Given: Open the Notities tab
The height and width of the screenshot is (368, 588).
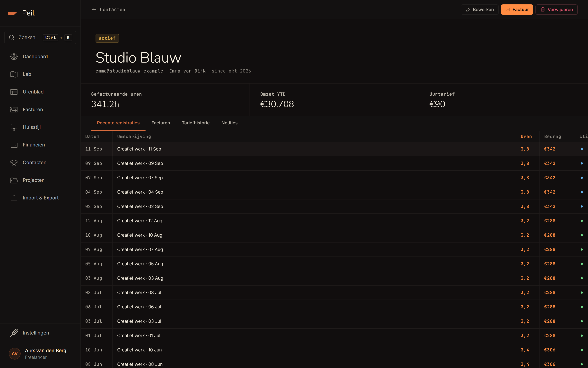Looking at the screenshot, I should click(229, 123).
